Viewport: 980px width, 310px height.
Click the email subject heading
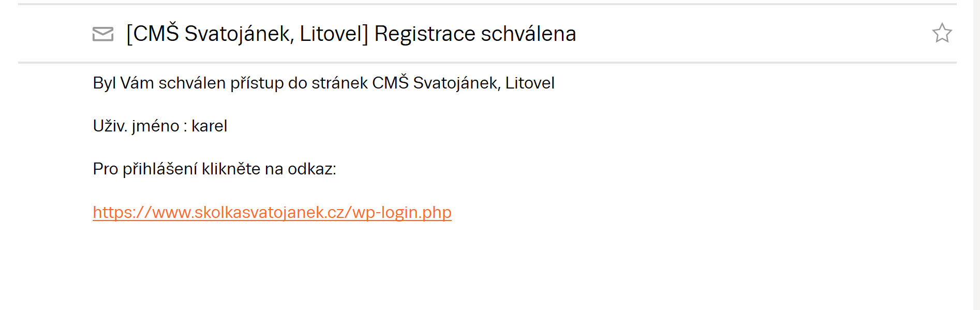pos(351,34)
